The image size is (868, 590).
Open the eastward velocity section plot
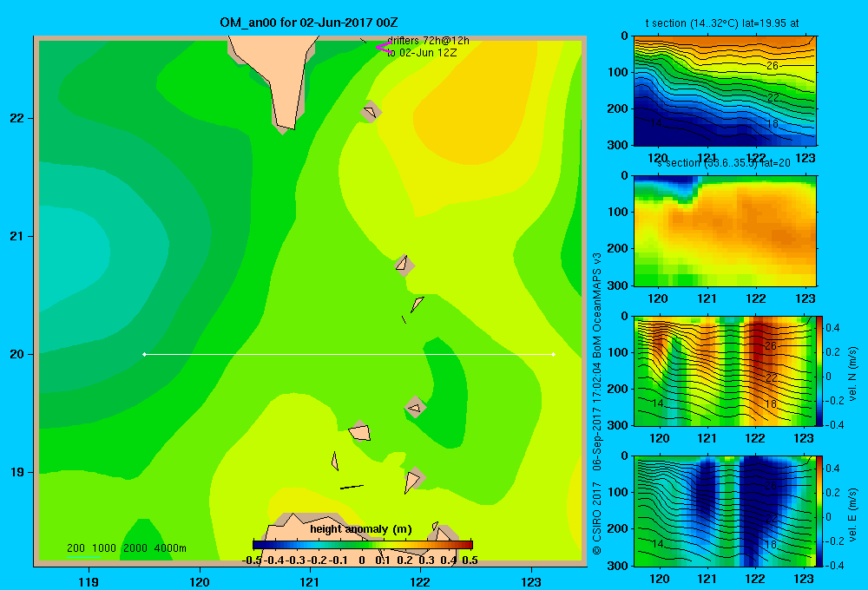coord(725,511)
